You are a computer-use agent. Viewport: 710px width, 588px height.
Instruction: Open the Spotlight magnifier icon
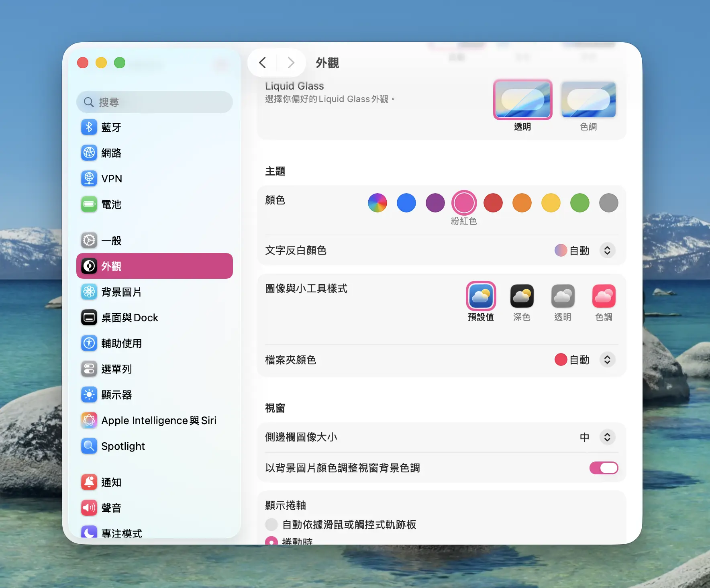(89, 446)
